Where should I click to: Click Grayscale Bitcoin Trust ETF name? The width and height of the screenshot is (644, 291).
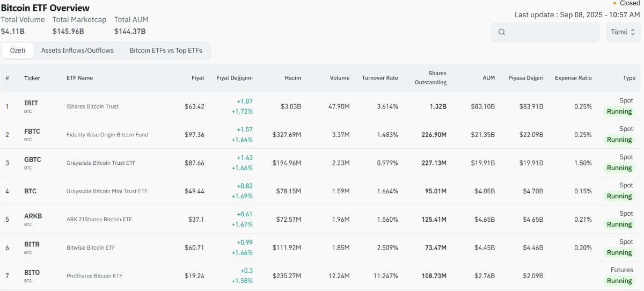click(x=101, y=163)
